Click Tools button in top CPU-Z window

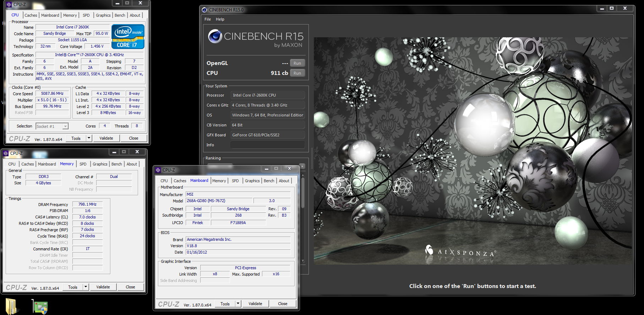[76, 138]
